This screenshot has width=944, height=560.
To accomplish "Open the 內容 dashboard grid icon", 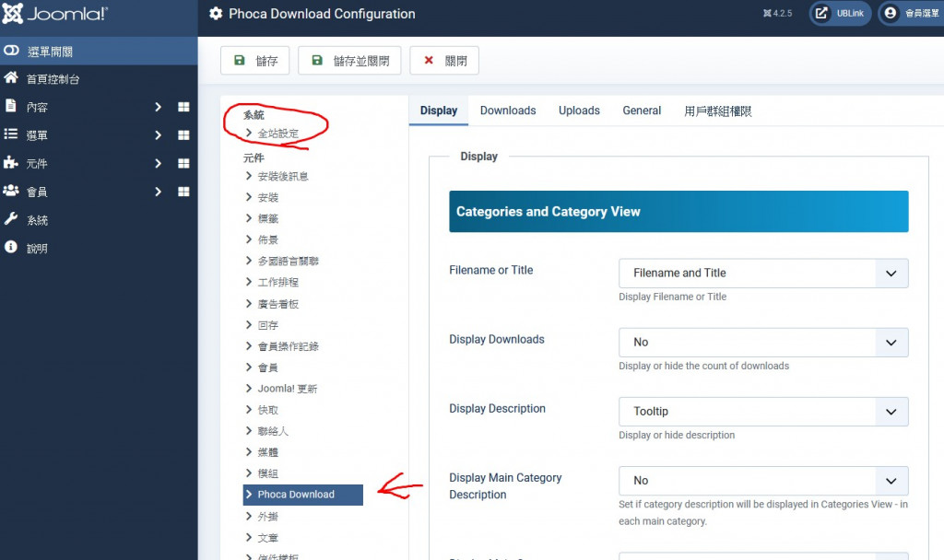I will pos(183,107).
